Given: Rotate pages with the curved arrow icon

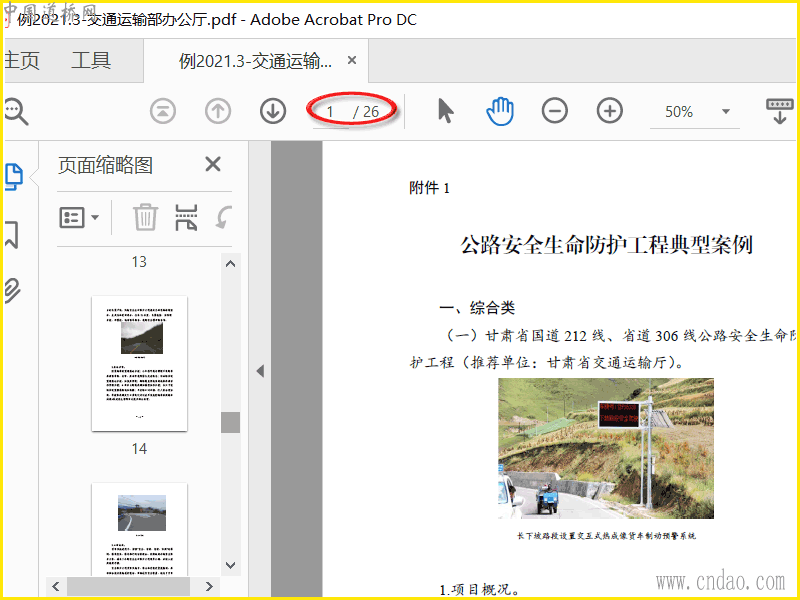Looking at the screenshot, I should pyautogui.click(x=224, y=217).
